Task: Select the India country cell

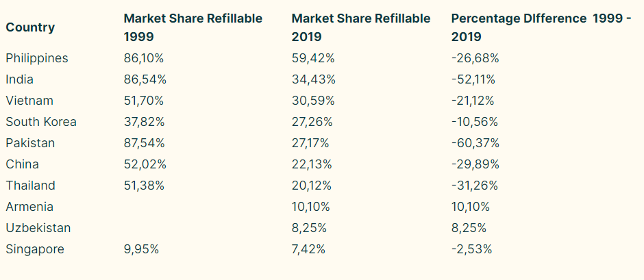Action: (x=19, y=79)
